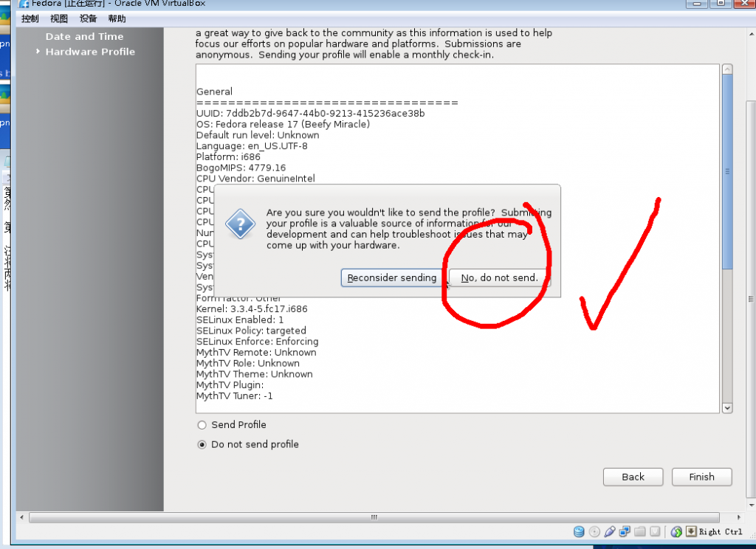Open the 控制 menu
The height and width of the screenshot is (549, 756).
point(29,18)
